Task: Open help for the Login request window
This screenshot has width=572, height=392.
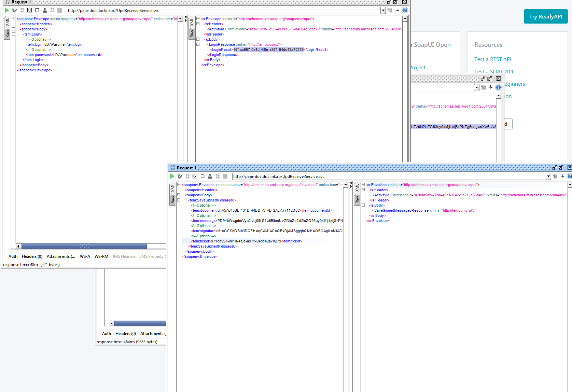Action: tap(405, 10)
